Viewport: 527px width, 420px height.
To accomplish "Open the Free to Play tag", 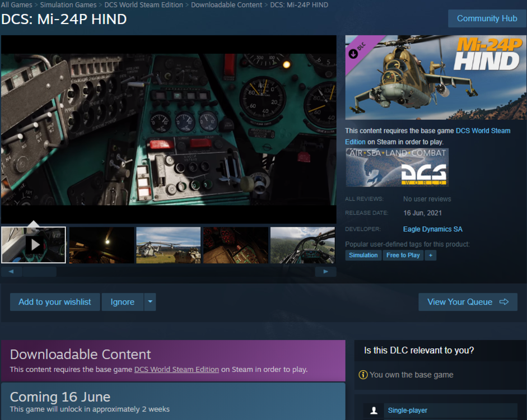I will (x=403, y=255).
